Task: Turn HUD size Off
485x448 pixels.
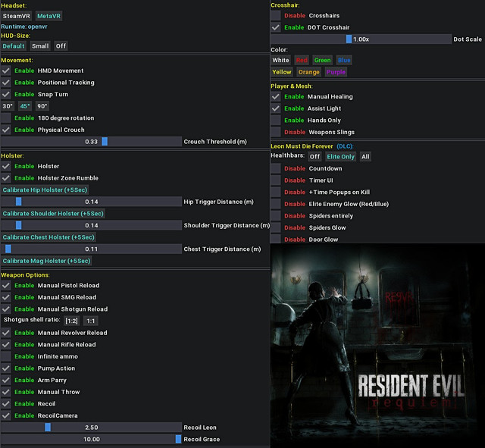Action: 61,46
